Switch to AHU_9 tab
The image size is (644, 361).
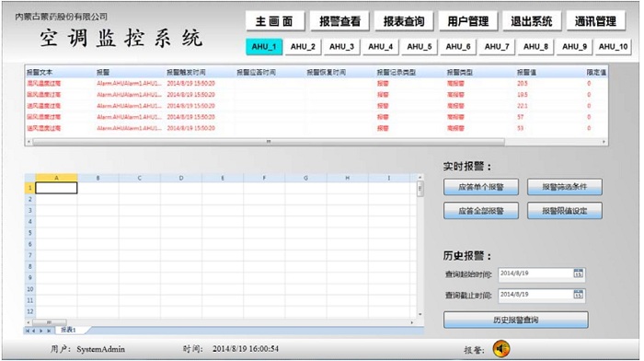(x=575, y=47)
